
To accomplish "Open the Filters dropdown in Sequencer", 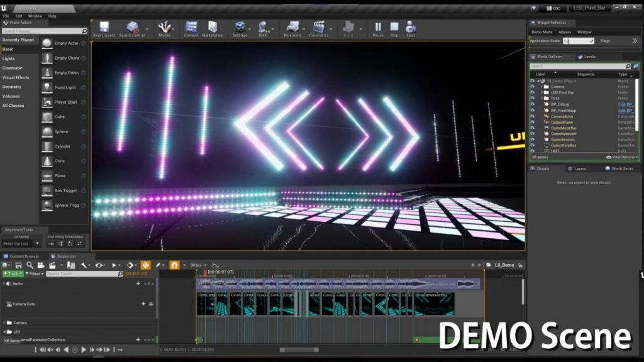I will [x=35, y=274].
